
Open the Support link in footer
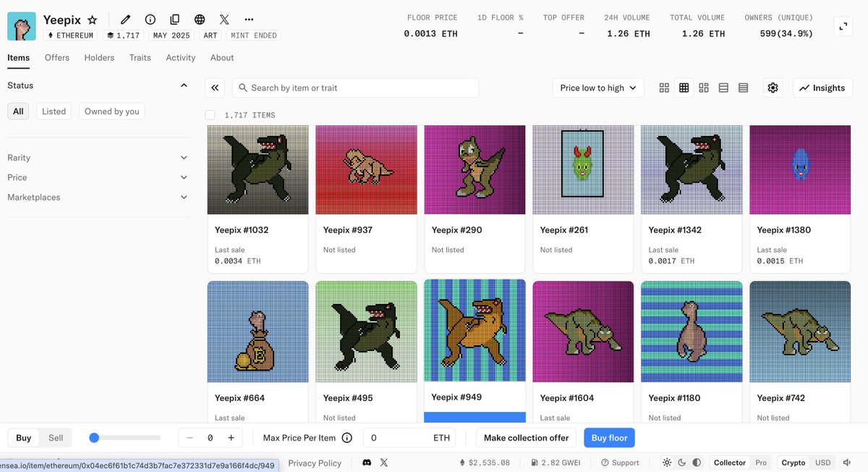tap(620, 463)
